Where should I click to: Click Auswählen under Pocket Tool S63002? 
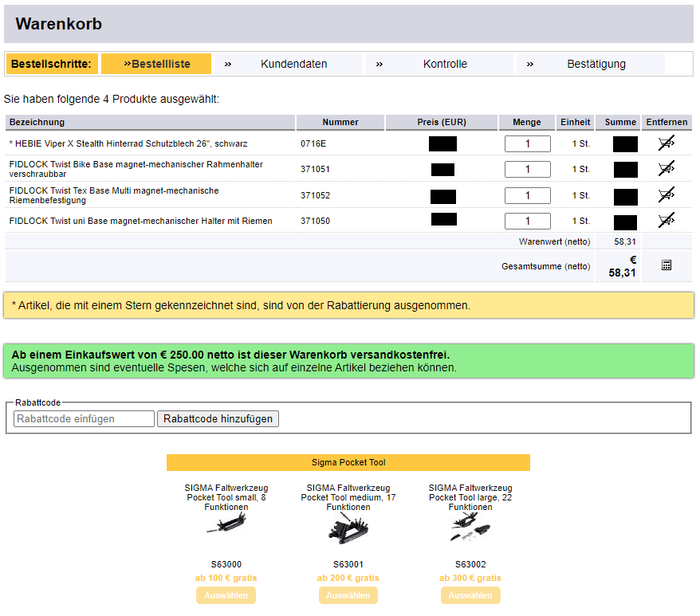point(470,595)
